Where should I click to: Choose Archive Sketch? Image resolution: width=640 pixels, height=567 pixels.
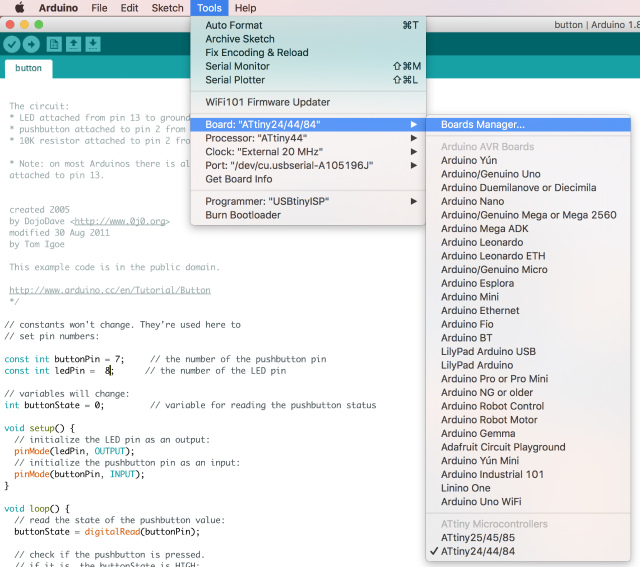[x=308, y=39]
